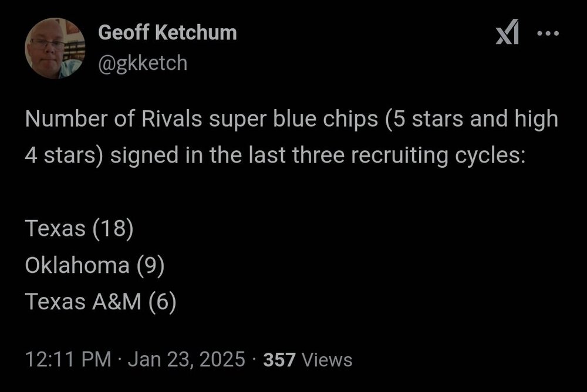Open the three-dot more options menu
This screenshot has height=392, width=587.
[x=548, y=34]
